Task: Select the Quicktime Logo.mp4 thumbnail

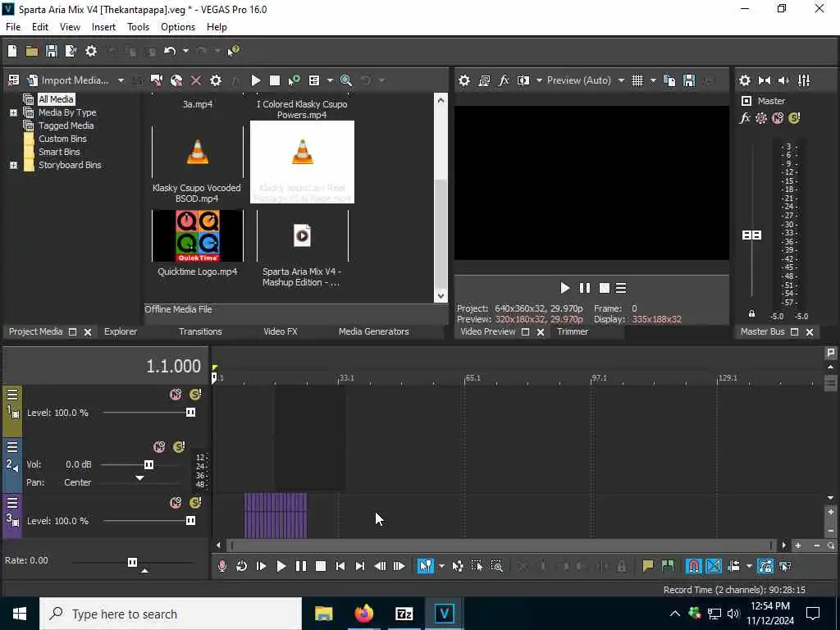Action: pyautogui.click(x=197, y=235)
